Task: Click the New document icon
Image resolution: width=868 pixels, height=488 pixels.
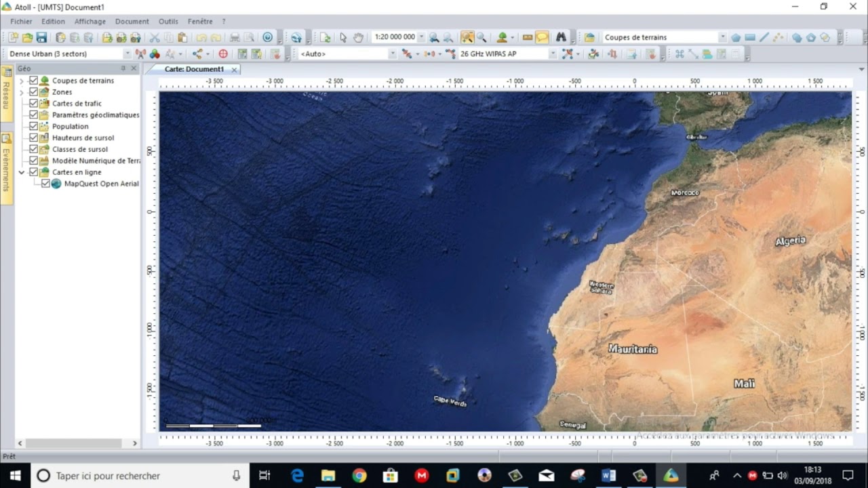Action: (x=14, y=37)
